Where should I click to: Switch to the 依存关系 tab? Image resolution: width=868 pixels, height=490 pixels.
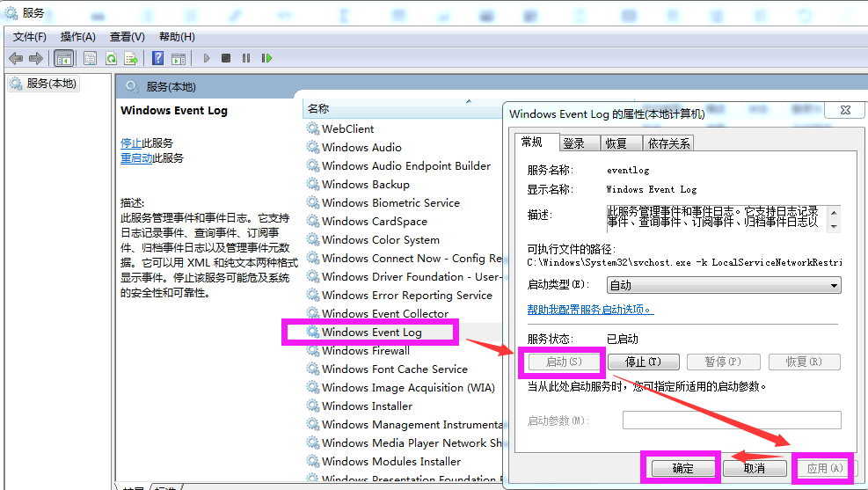(668, 143)
